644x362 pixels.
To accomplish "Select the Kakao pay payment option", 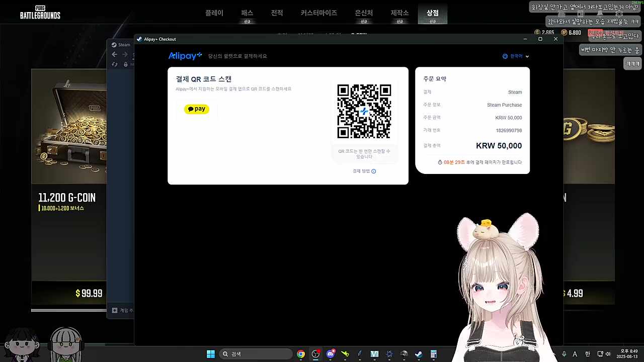I will 197,109.
